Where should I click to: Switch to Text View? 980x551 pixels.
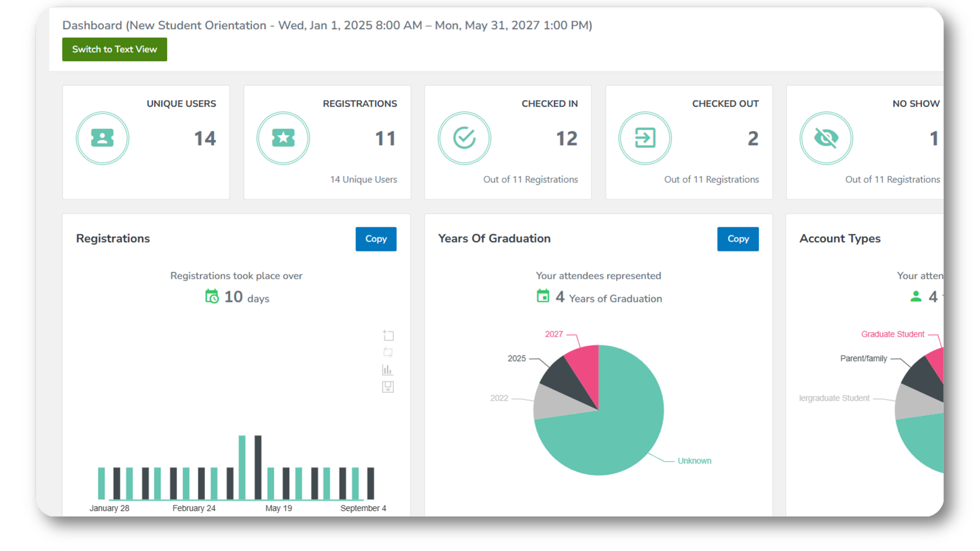click(x=114, y=49)
